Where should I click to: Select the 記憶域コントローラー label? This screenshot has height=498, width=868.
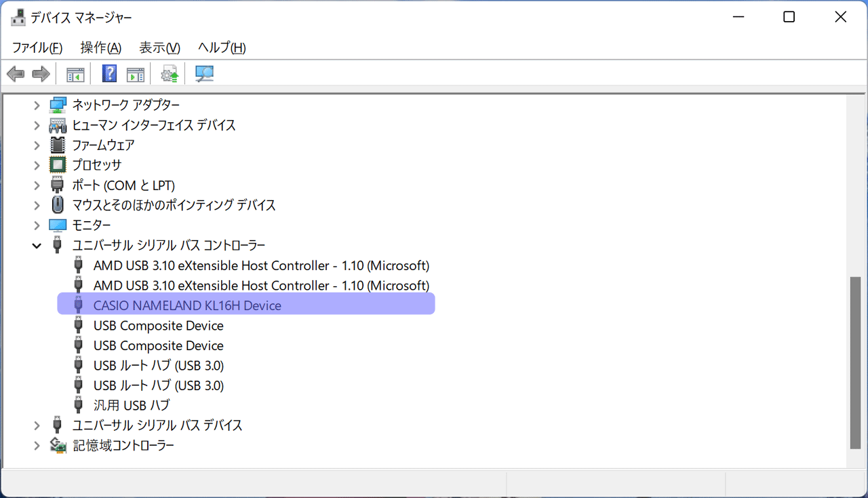[x=123, y=446]
